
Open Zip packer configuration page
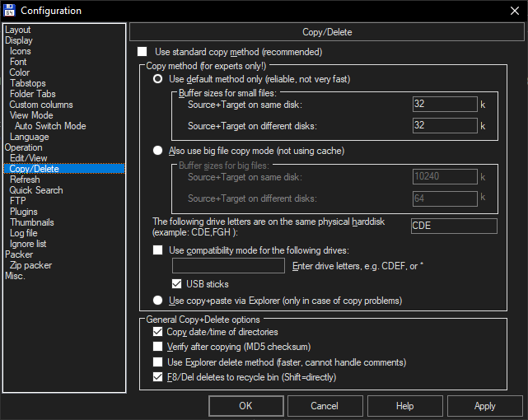coord(30,265)
